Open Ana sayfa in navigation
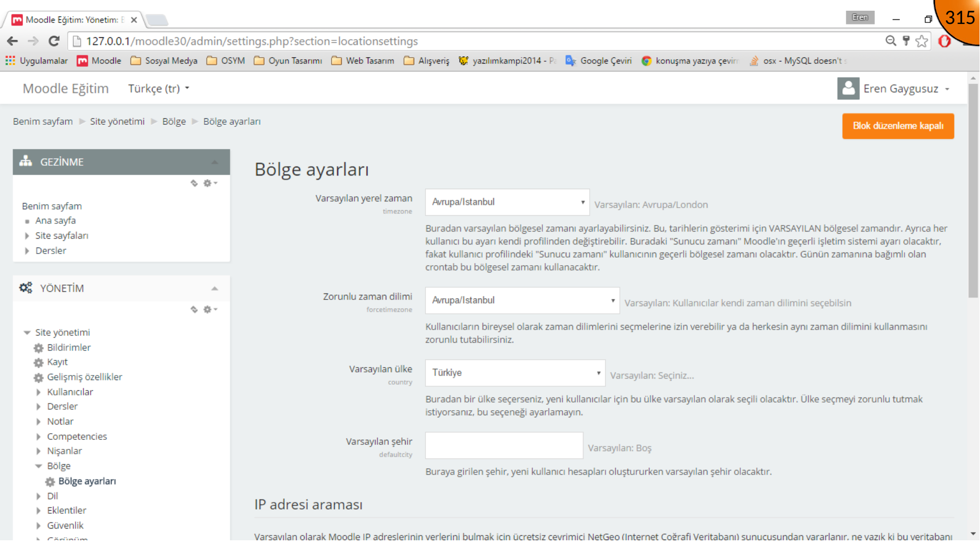The image size is (980, 551). (56, 220)
